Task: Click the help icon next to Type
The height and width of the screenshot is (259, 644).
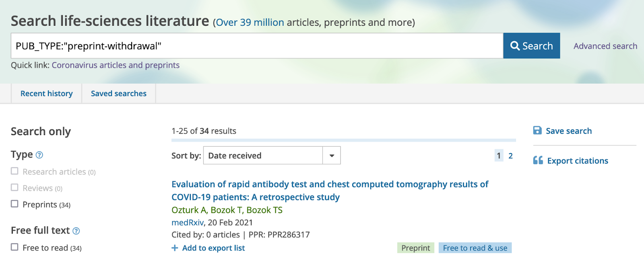Action: (x=39, y=155)
